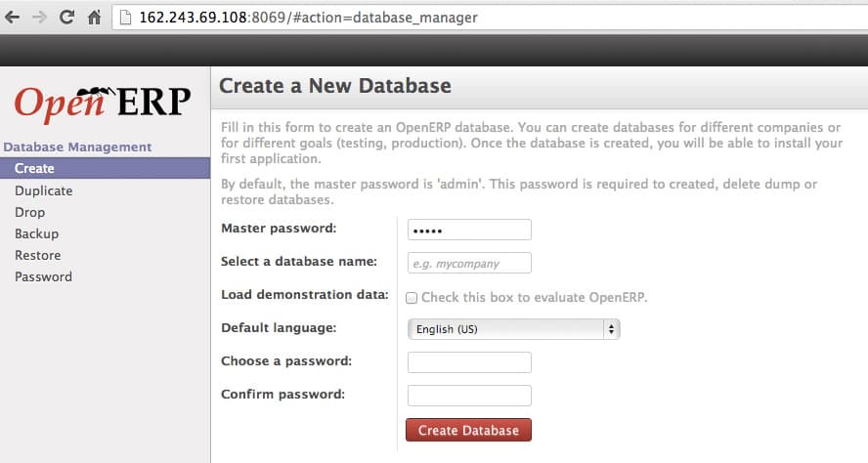Click the browser back arrow

click(12, 18)
